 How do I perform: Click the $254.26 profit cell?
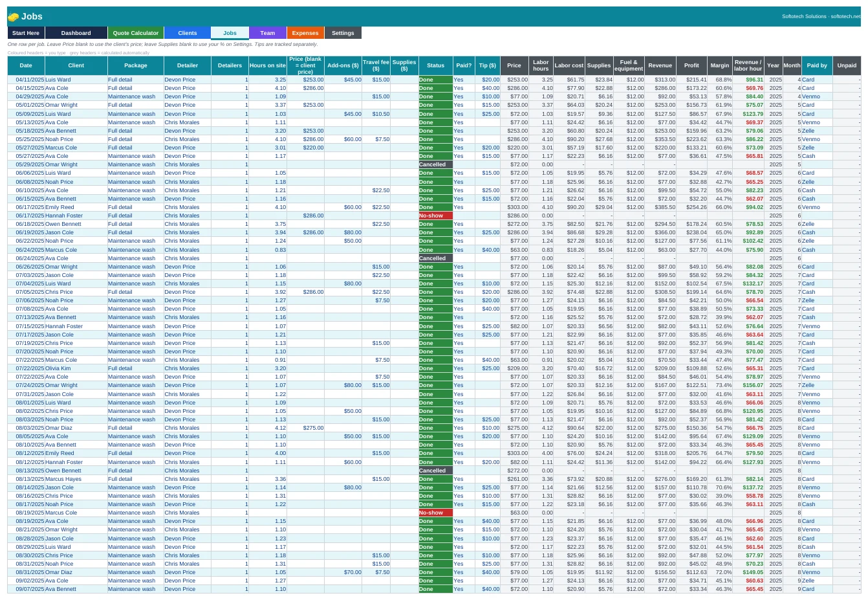point(692,207)
